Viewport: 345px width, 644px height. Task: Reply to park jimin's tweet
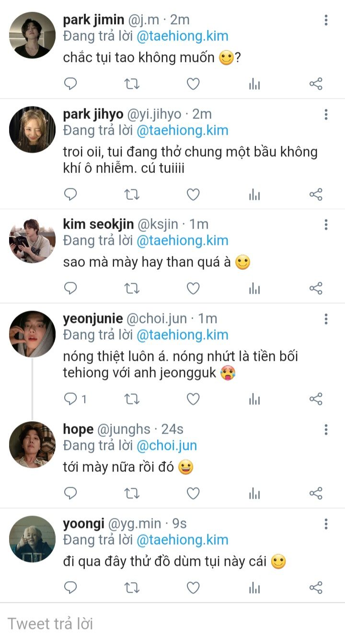click(70, 84)
